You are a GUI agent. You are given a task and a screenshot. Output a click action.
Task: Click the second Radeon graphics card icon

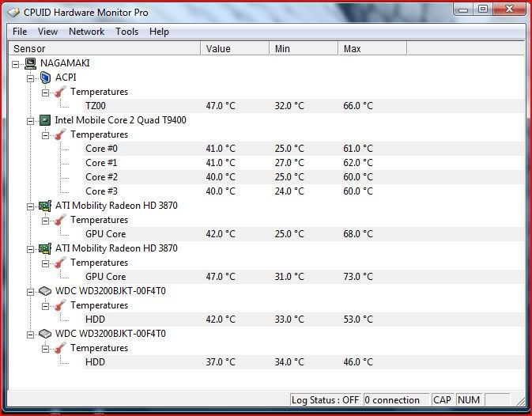click(45, 248)
